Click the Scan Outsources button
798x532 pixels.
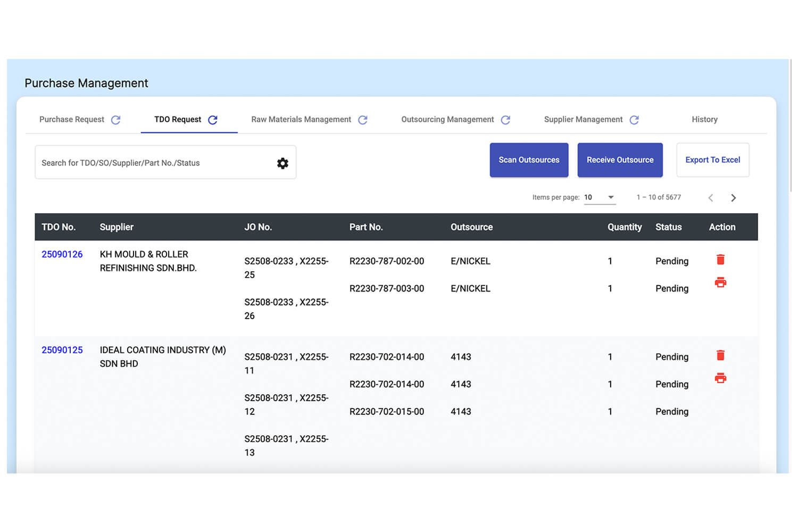tap(529, 160)
